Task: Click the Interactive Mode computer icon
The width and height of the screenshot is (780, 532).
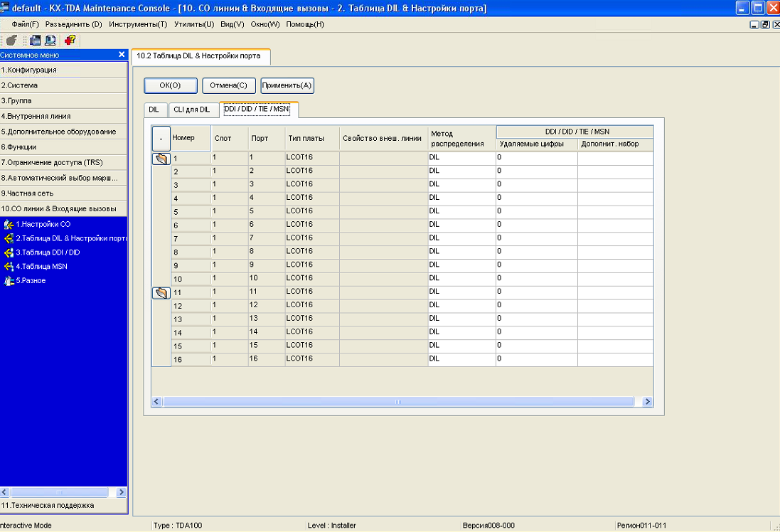Action: 50,41
